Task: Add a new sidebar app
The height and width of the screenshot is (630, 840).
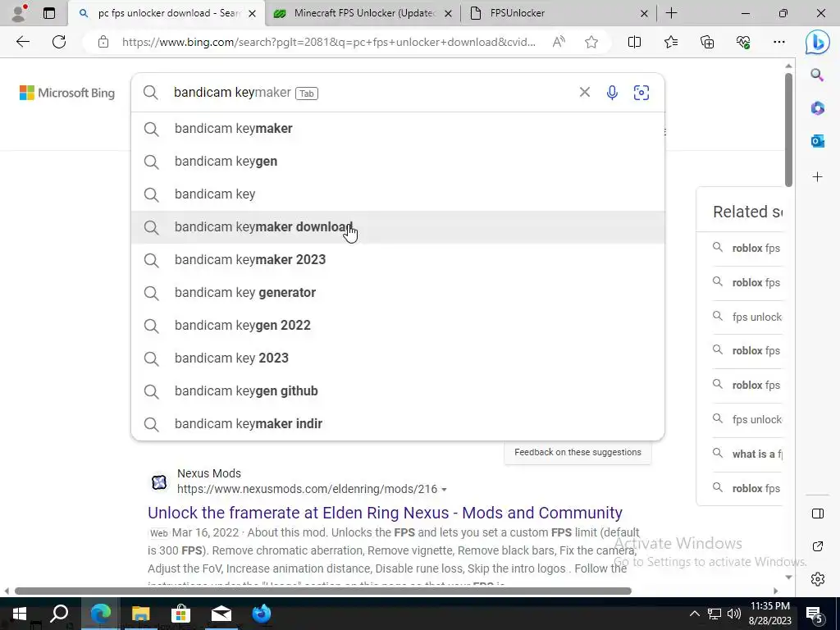Action: click(817, 177)
